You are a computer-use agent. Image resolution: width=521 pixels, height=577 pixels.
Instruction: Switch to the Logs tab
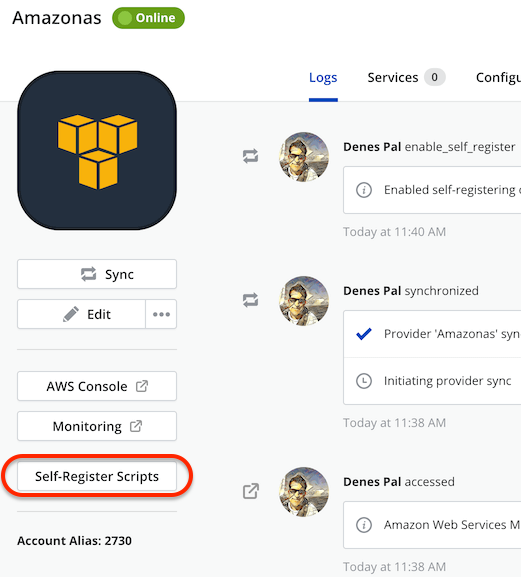coord(323,78)
